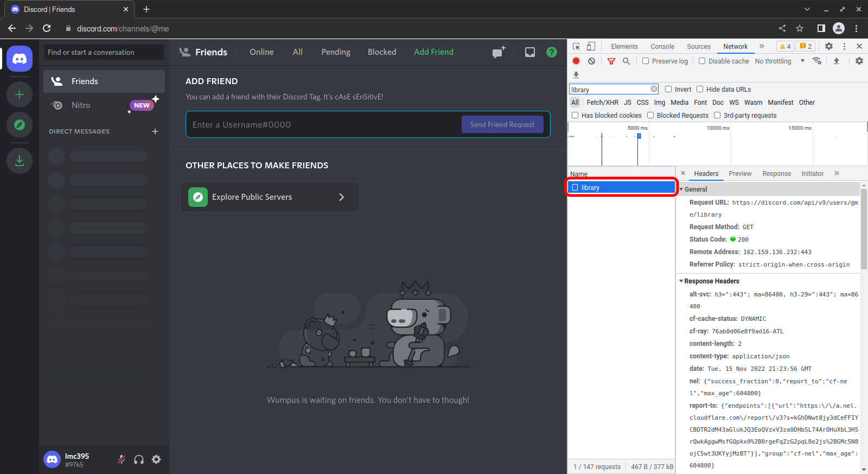Close the request details pane X
Image resolution: width=868 pixels, height=474 pixels.
683,173
